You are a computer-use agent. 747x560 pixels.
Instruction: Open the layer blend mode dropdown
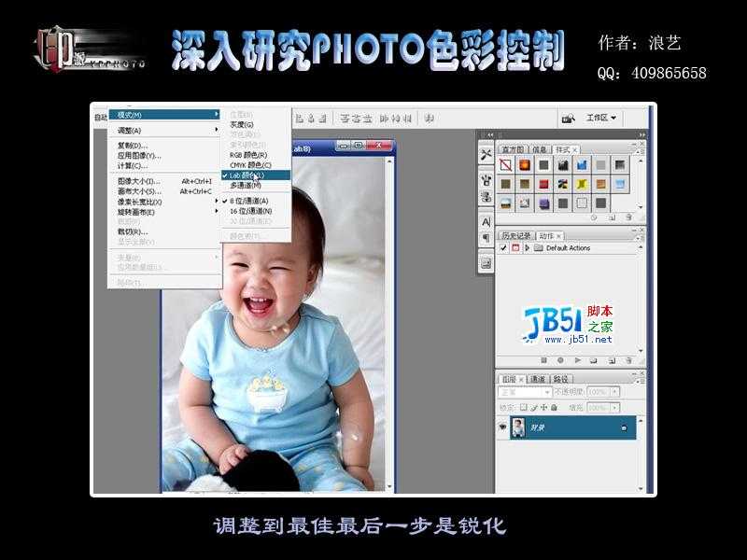click(525, 392)
